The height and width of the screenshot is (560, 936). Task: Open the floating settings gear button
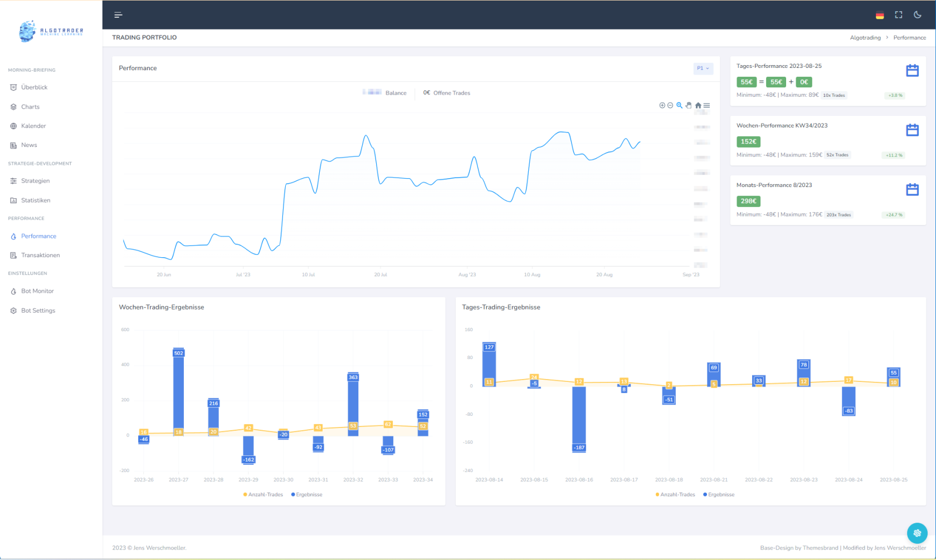(x=917, y=533)
